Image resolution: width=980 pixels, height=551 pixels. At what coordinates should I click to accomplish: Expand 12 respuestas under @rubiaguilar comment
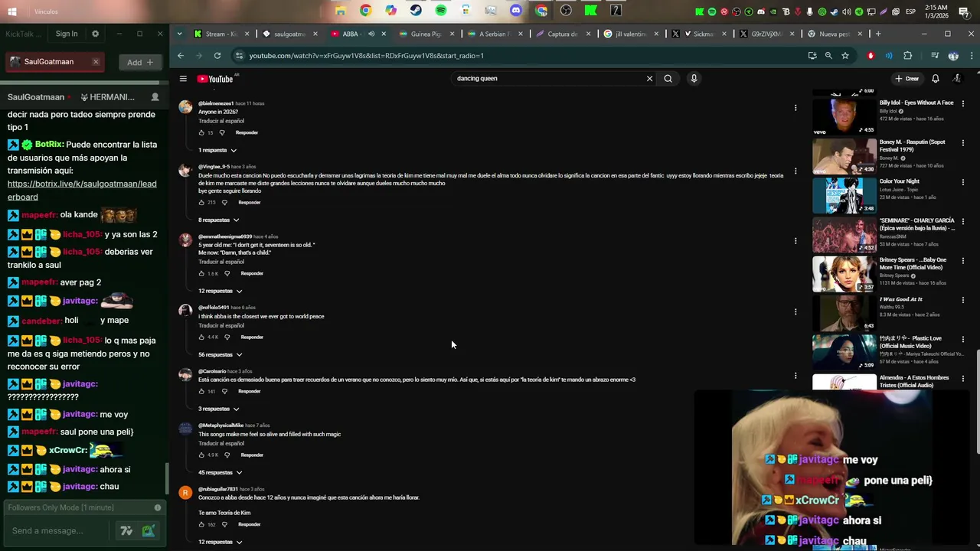click(220, 542)
